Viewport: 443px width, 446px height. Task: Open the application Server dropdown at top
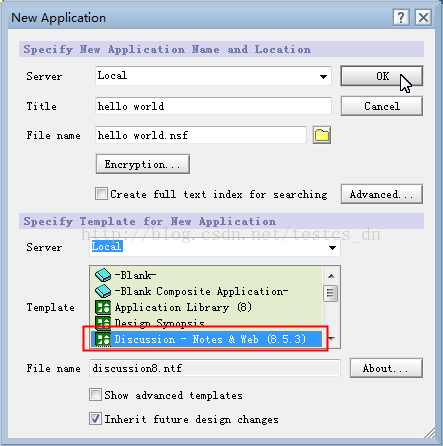pyautogui.click(x=323, y=76)
